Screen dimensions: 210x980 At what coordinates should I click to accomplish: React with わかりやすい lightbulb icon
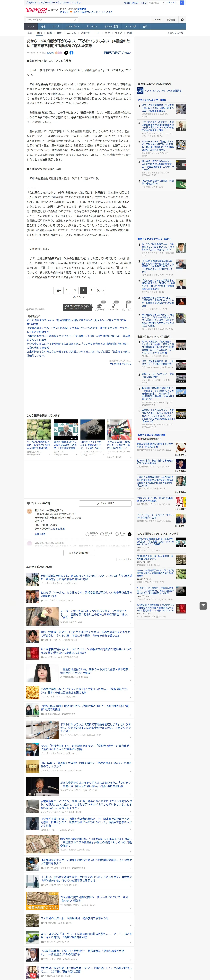[x=113, y=306]
